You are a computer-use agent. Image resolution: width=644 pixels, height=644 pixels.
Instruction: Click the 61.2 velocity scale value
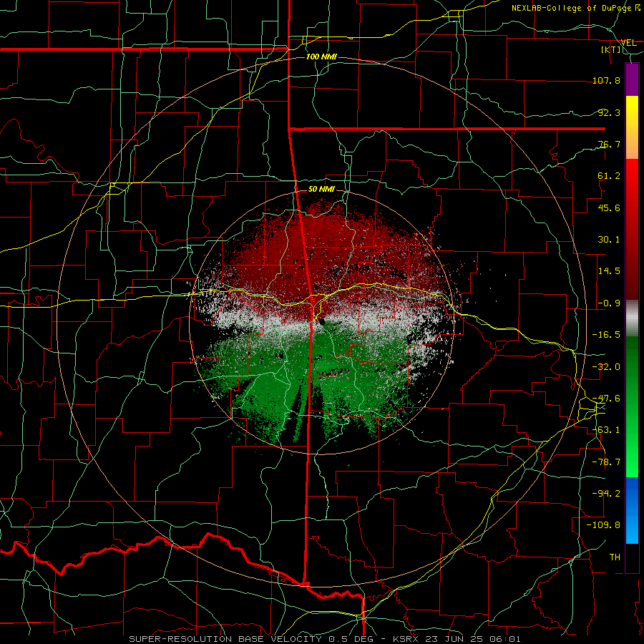[x=609, y=176]
